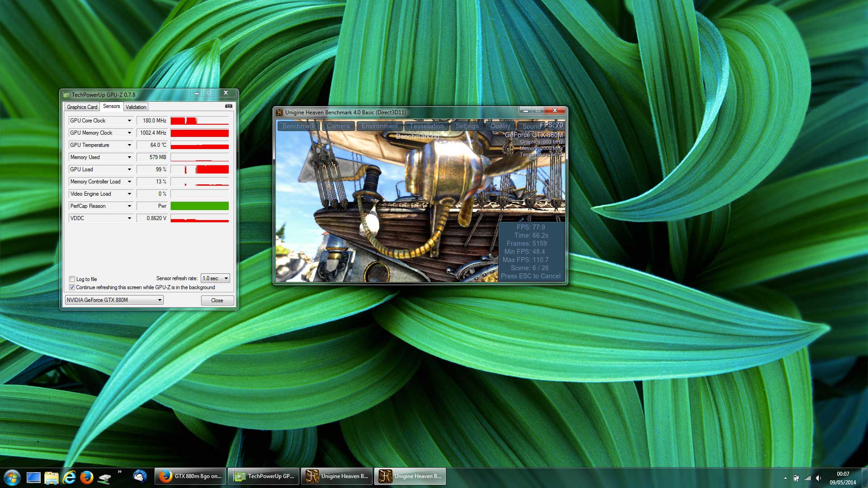Open the Tessellation menu in Heaven
This screenshot has width=868, height=488.
[427, 126]
